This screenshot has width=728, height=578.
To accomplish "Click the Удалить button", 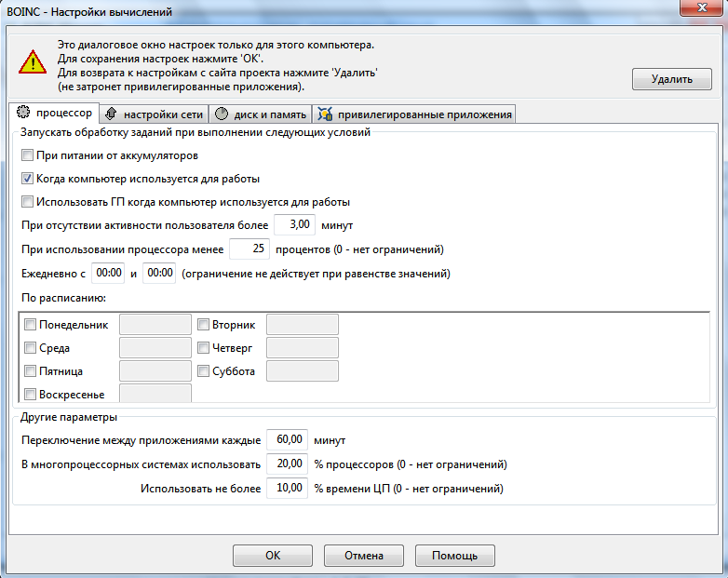I will tap(672, 79).
